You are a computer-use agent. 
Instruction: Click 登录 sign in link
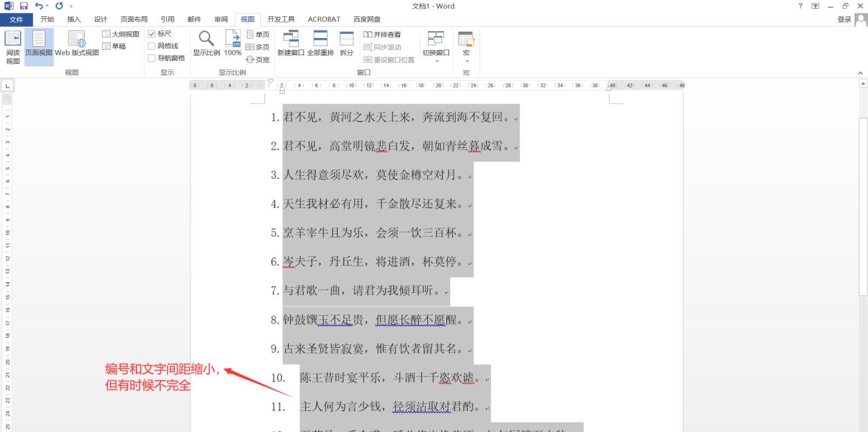844,19
